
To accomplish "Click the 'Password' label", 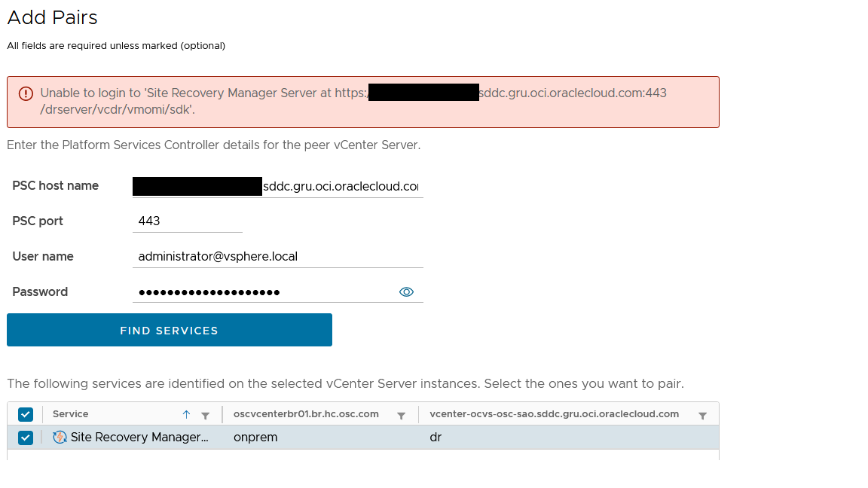I will pos(40,292).
